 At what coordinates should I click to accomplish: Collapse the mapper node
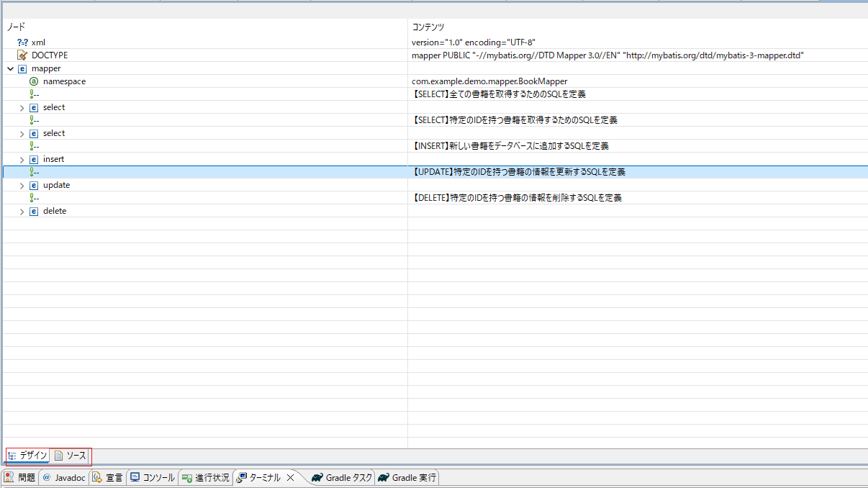point(10,68)
